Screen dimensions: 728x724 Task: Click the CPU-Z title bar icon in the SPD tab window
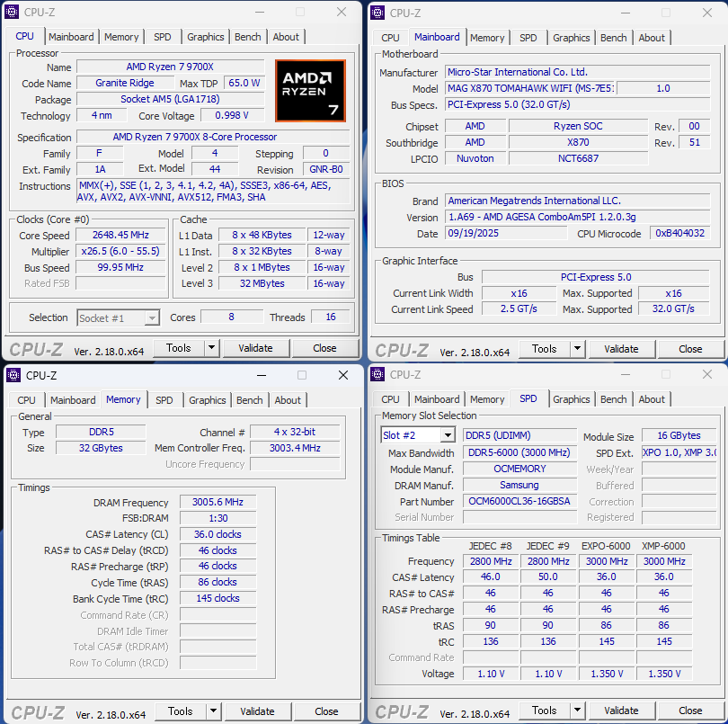pos(378,374)
